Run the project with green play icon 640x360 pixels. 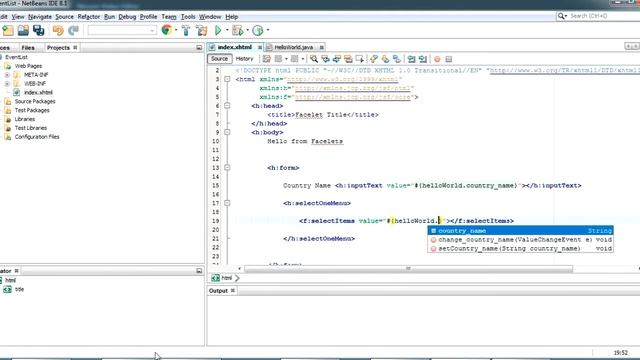(218, 30)
